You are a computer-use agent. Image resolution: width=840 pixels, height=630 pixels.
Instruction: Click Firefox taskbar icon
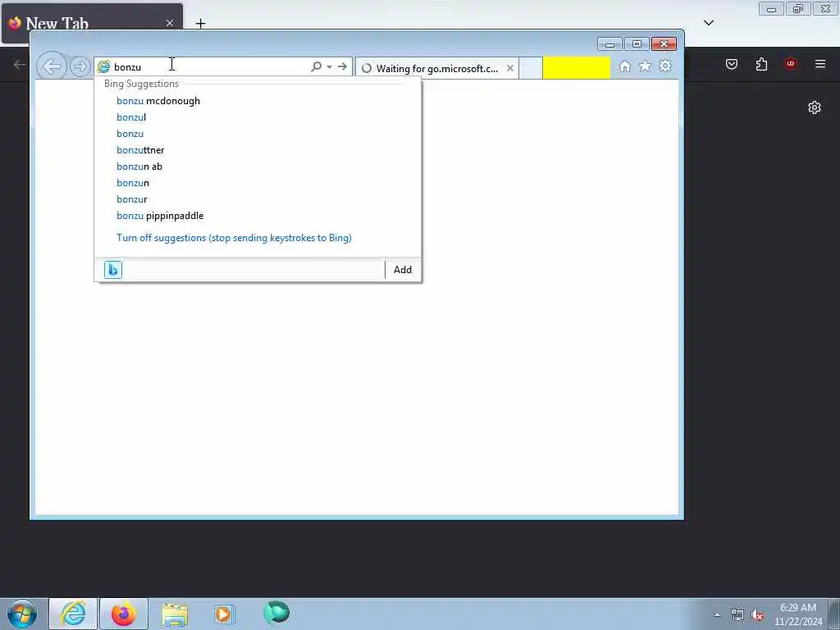coord(124,614)
